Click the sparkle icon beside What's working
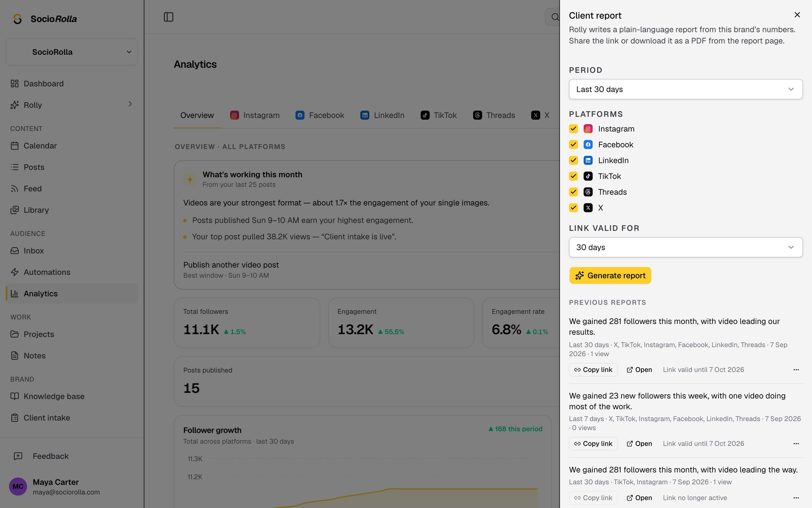The width and height of the screenshot is (812, 508). (x=190, y=179)
